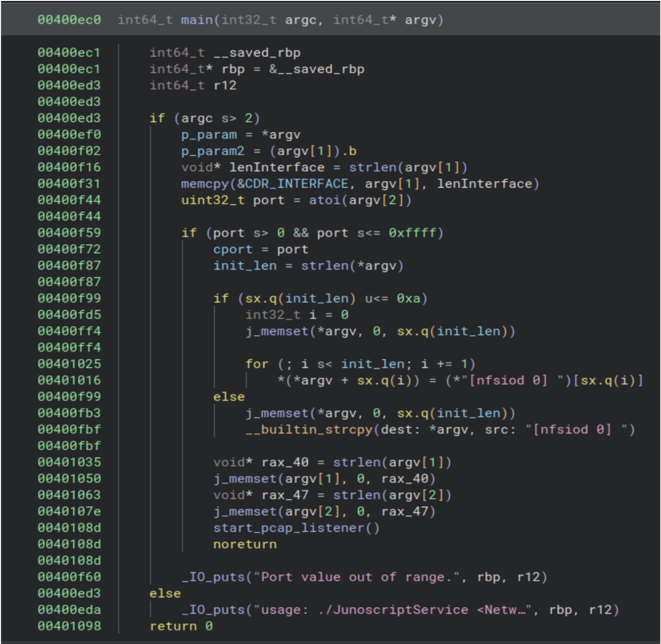Click the noreturn annotation
Viewport: 661px width, 644px height.
pos(245,545)
